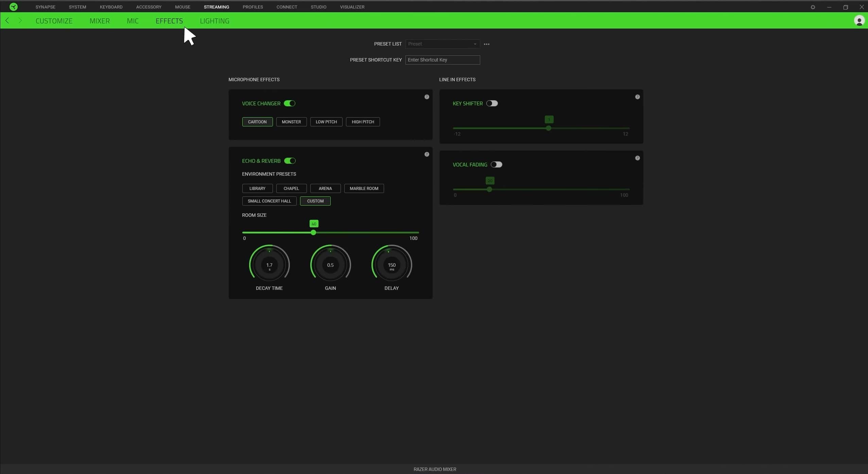Choose the Chapel environment preset
Viewport: 868px width, 474px height.
(291, 188)
